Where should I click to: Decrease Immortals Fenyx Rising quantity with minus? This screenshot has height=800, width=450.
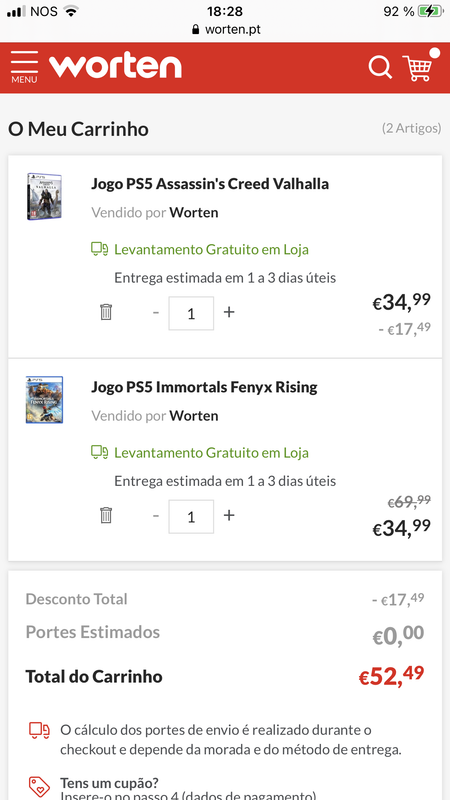coord(156,515)
